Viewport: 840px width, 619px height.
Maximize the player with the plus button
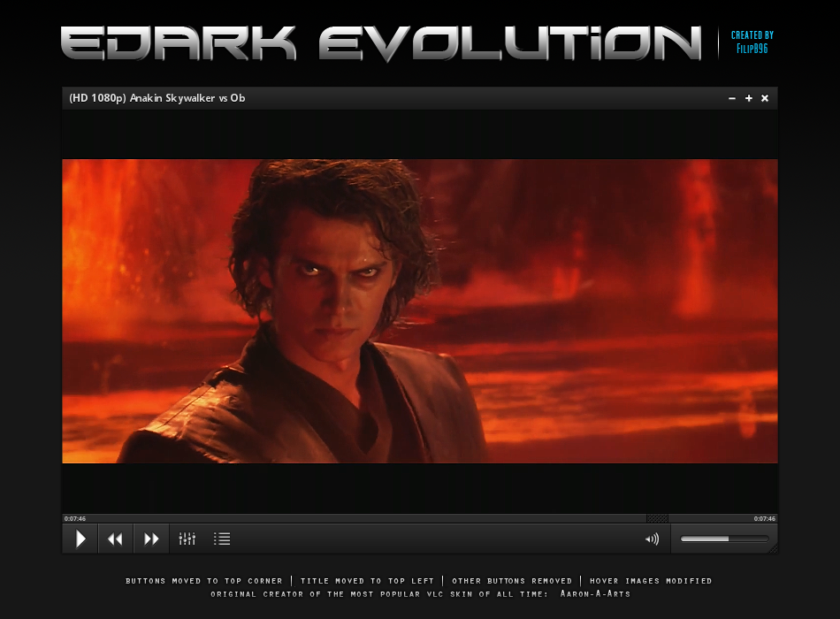click(748, 98)
